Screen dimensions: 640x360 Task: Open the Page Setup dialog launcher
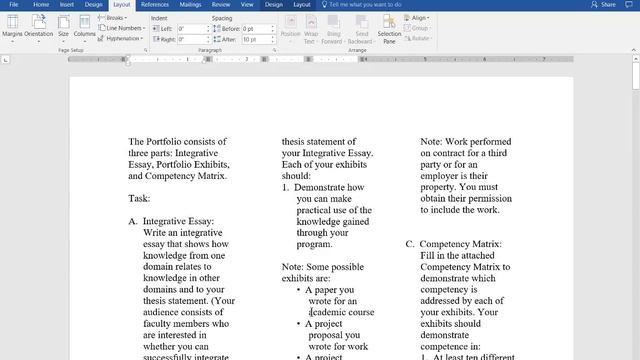(146, 50)
